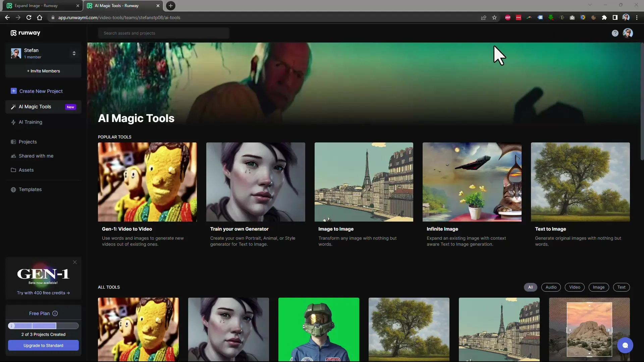644x362 pixels.
Task: Click the browser forward arrow
Action: pos(18,17)
